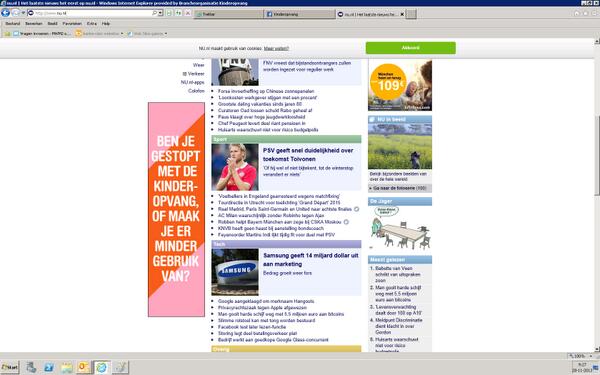
Task: Click the purple Tech section header
Action: point(286,244)
